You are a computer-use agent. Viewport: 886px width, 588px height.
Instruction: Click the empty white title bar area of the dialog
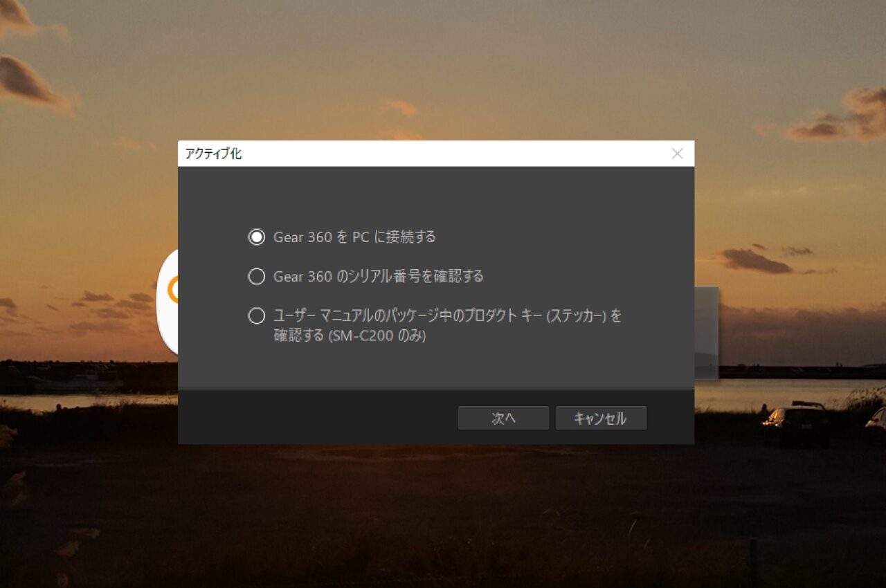[x=450, y=154]
